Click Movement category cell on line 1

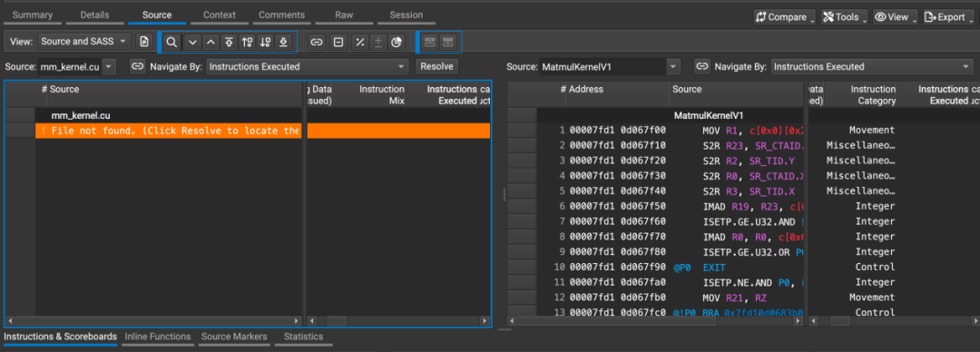[x=872, y=131]
